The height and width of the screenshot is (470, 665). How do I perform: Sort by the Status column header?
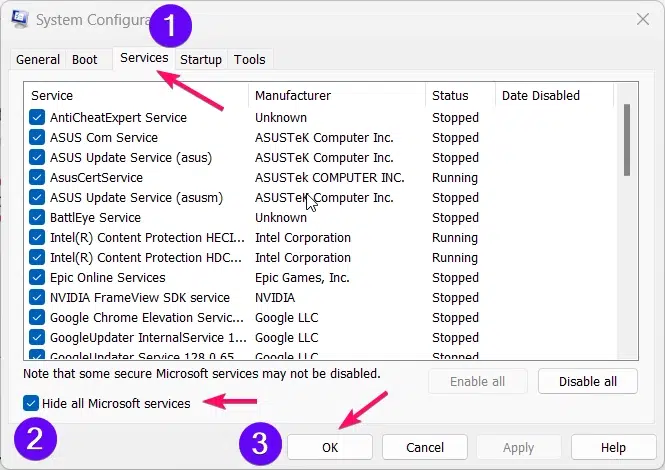(x=461, y=95)
